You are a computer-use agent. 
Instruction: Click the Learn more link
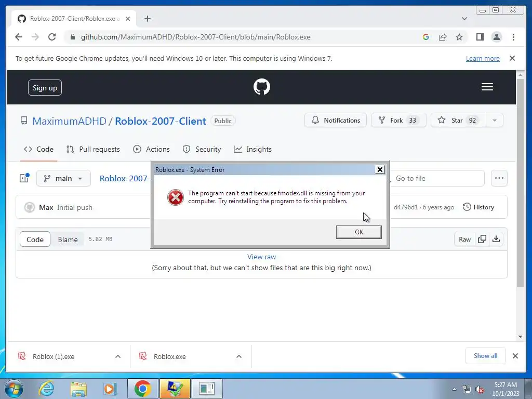[x=483, y=58]
